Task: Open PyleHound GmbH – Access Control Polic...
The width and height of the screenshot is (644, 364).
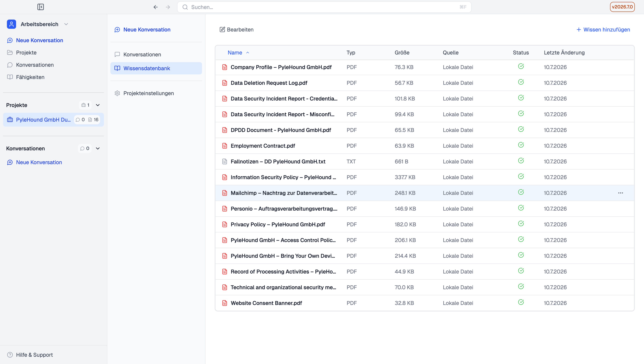Action: (x=283, y=240)
